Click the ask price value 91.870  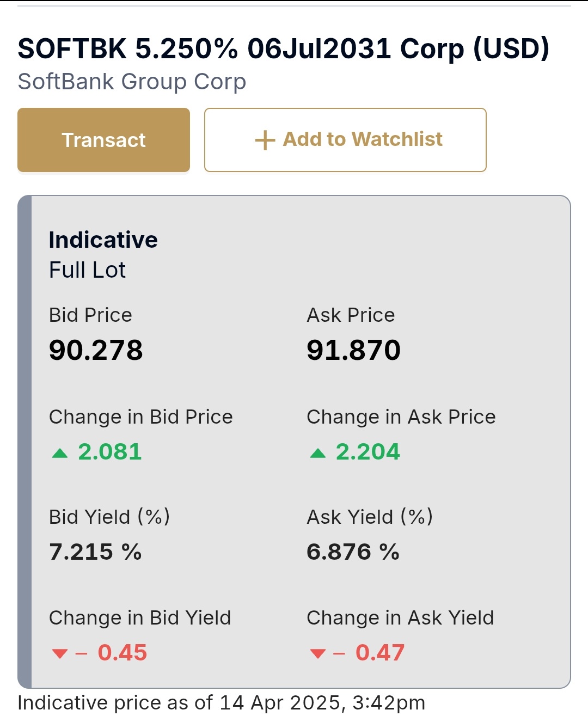click(x=353, y=350)
